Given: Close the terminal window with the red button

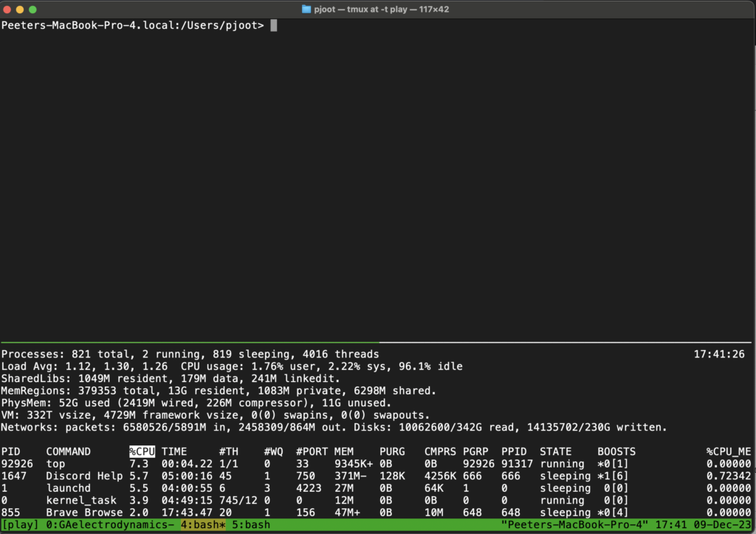Looking at the screenshot, I should point(7,9).
